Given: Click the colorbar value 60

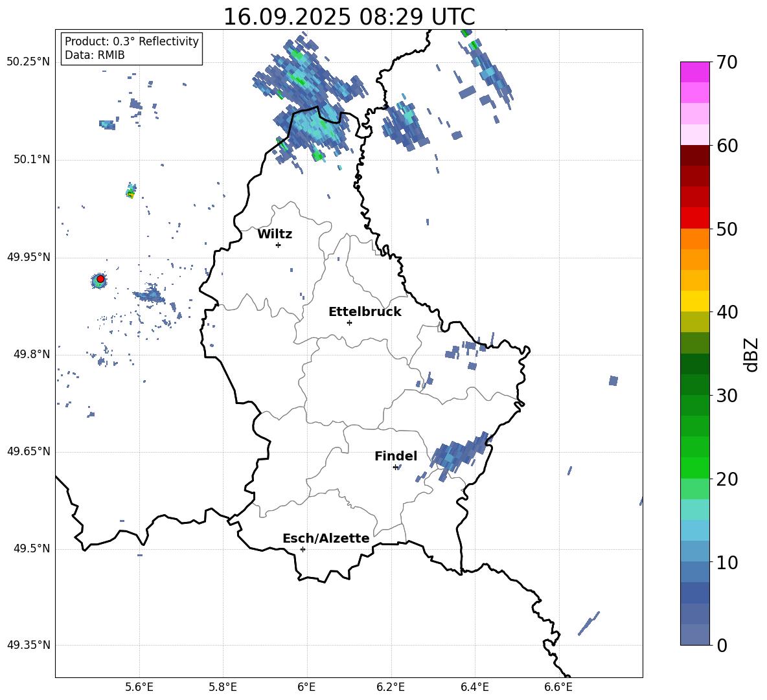Looking at the screenshot, I should [727, 146].
